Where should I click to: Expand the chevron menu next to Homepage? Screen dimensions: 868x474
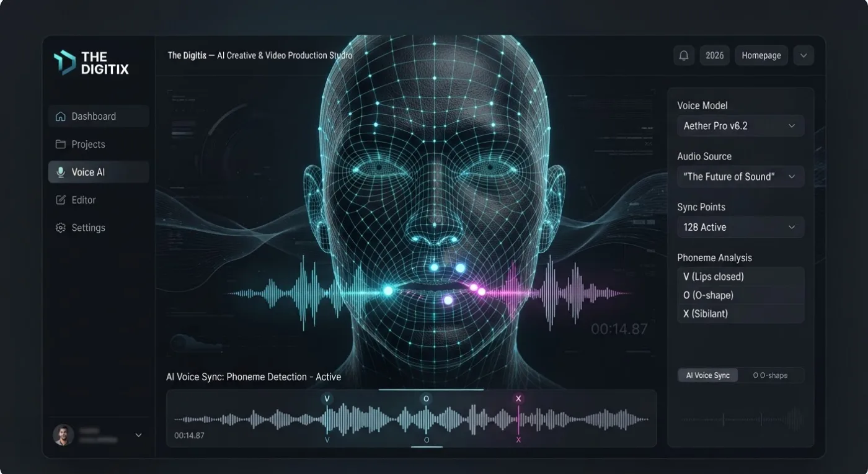[804, 55]
